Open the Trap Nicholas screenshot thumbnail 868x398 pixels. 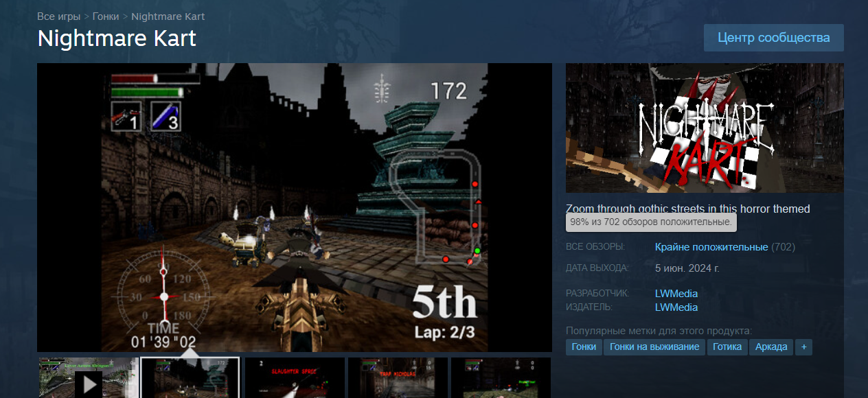[398, 378]
